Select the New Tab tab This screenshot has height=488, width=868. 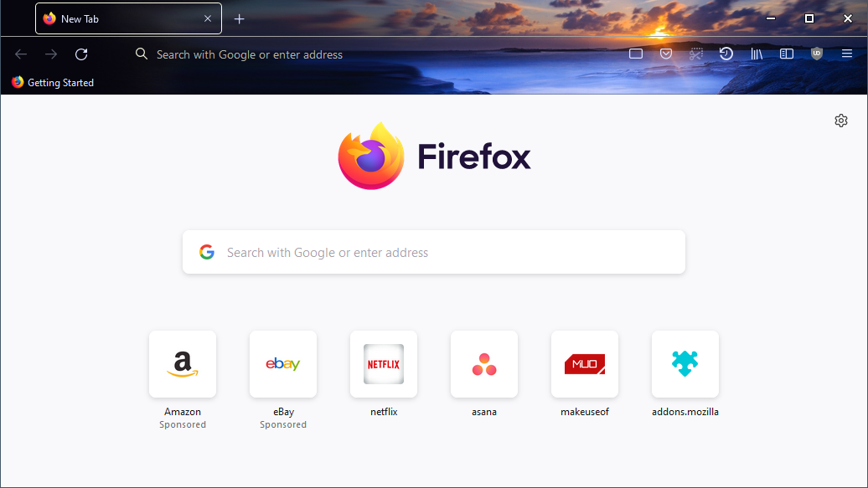click(117, 18)
